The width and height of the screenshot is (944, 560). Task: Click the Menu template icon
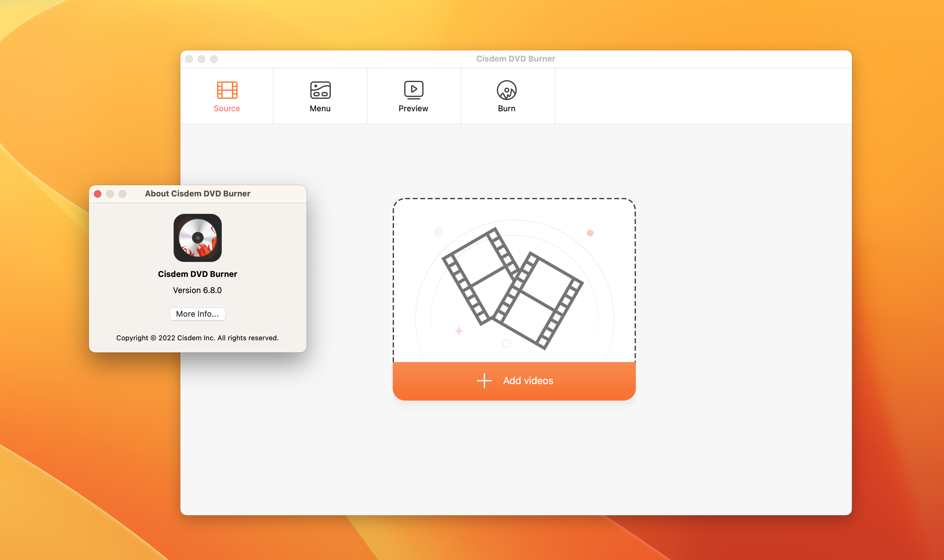[x=320, y=90]
